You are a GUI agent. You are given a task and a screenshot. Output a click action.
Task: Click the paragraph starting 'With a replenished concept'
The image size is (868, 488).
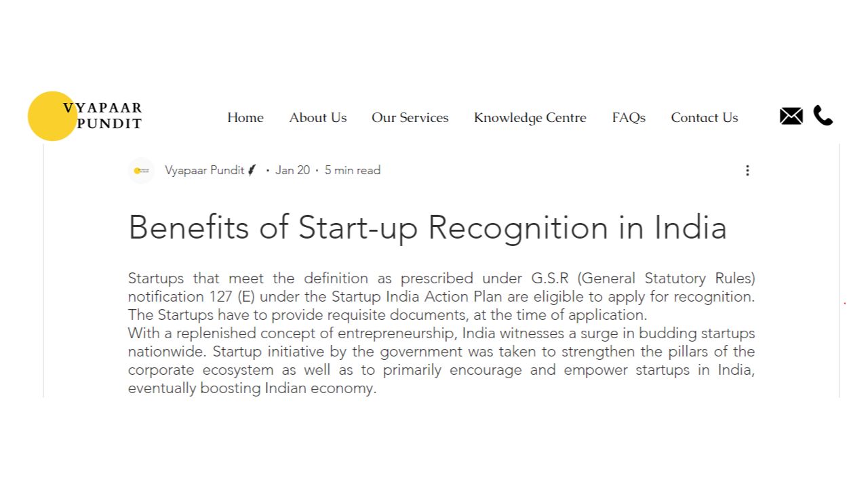[441, 361]
